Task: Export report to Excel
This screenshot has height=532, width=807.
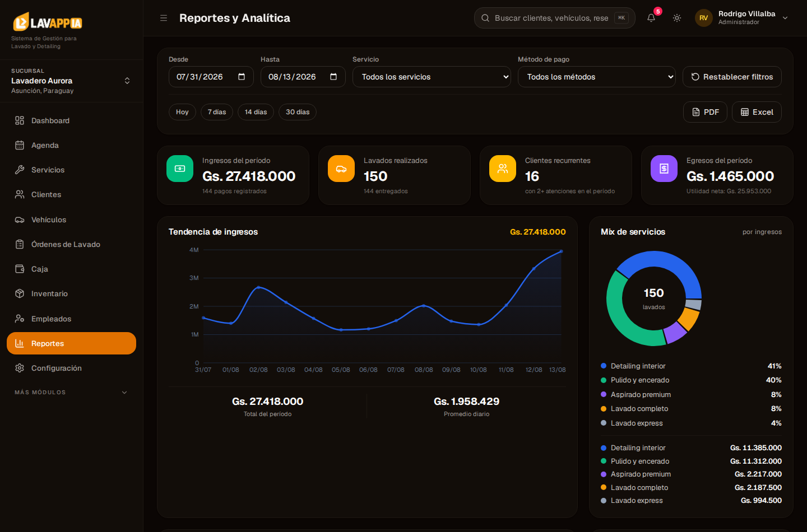Action: click(757, 112)
